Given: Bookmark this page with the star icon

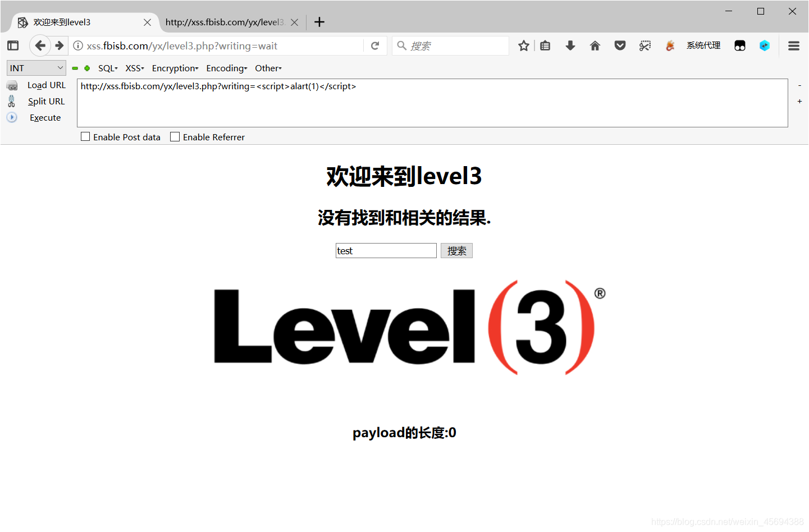Looking at the screenshot, I should pos(523,45).
